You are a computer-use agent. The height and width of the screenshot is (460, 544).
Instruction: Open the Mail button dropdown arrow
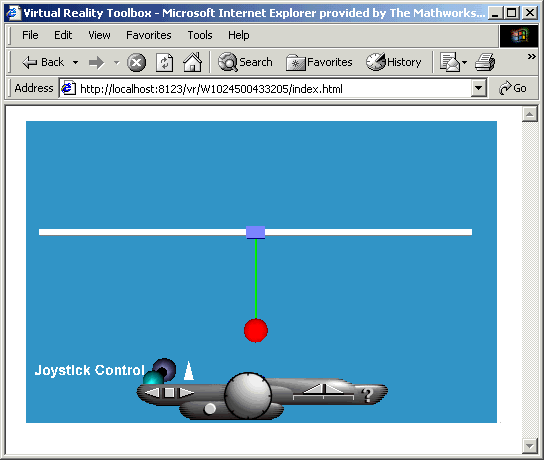click(465, 63)
